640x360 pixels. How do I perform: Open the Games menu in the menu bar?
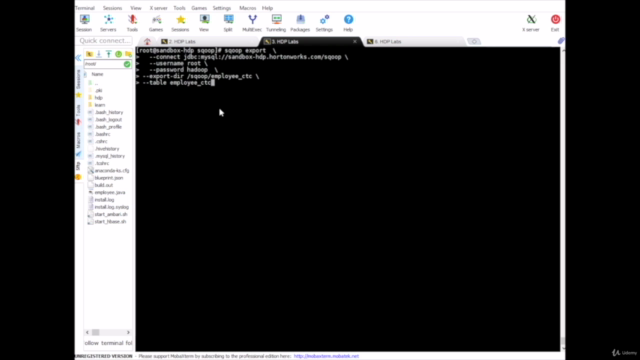click(x=199, y=8)
